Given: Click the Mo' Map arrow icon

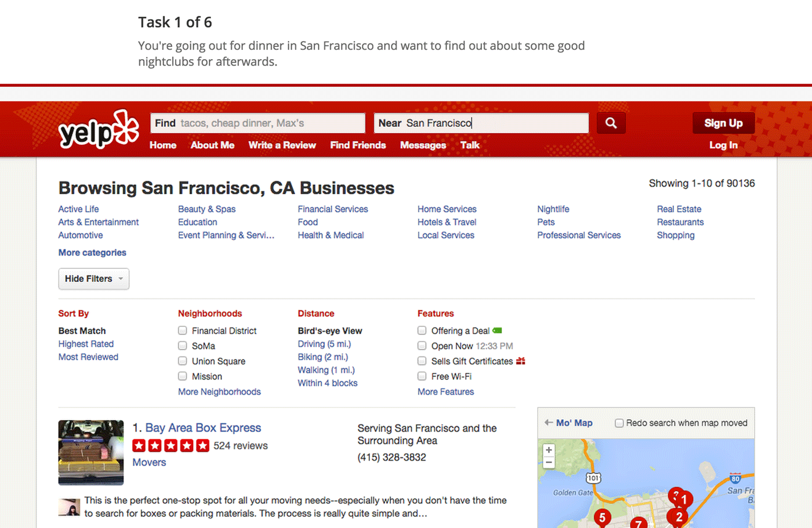Looking at the screenshot, I should click(548, 423).
